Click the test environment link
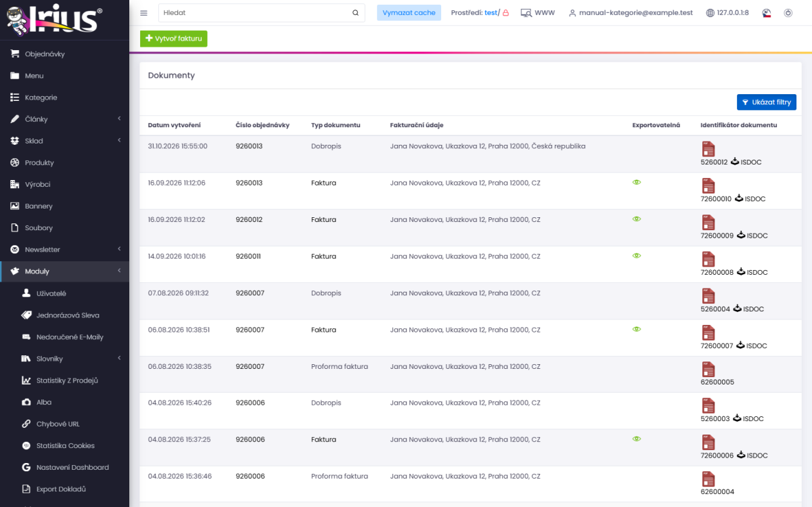Viewport: 812px width, 507px height. [491, 13]
